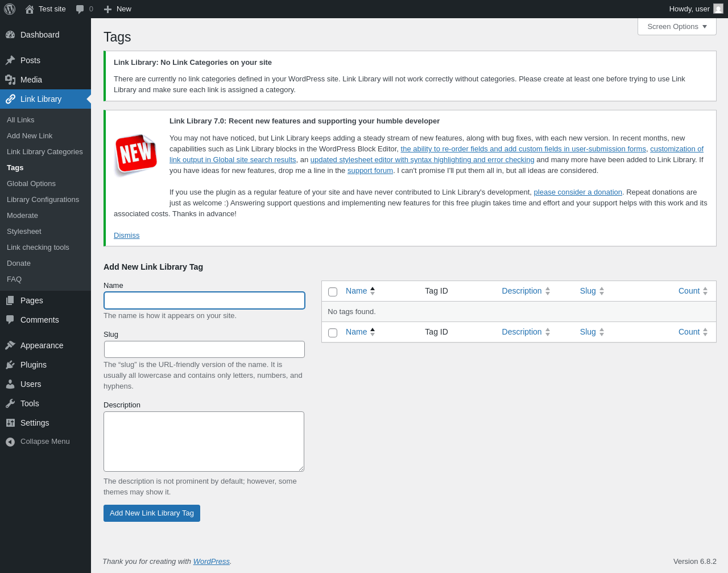Expand the Screen Options panel

(677, 27)
